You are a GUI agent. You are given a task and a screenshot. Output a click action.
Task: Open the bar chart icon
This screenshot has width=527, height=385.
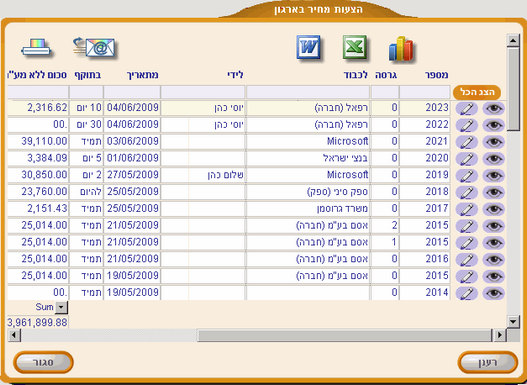pyautogui.click(x=401, y=50)
